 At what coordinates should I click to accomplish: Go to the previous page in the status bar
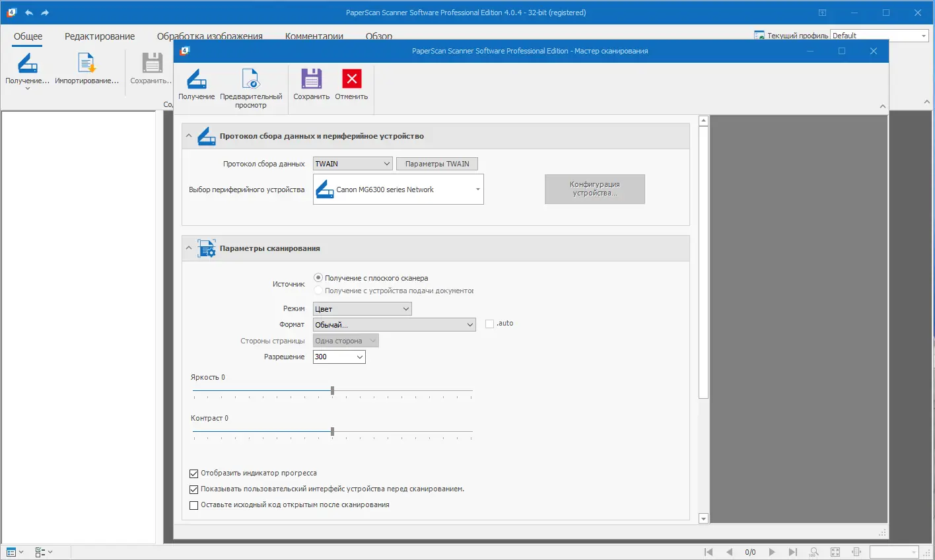pos(730,552)
